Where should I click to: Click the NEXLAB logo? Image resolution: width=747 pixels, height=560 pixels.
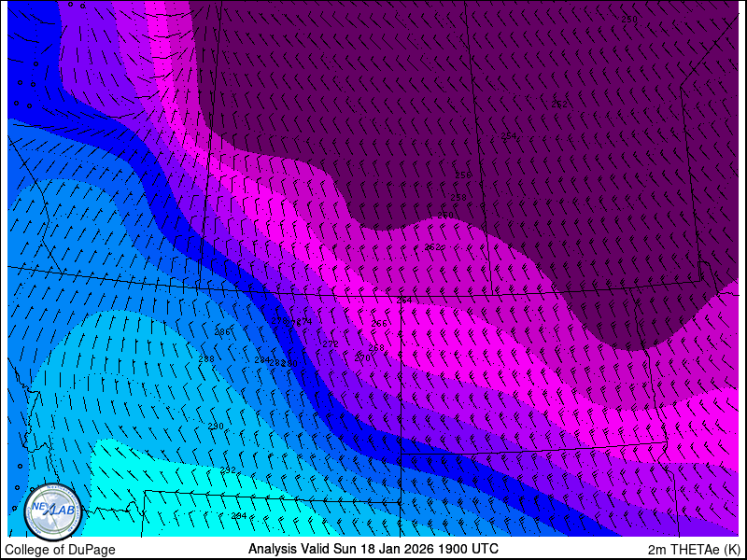[x=53, y=513]
